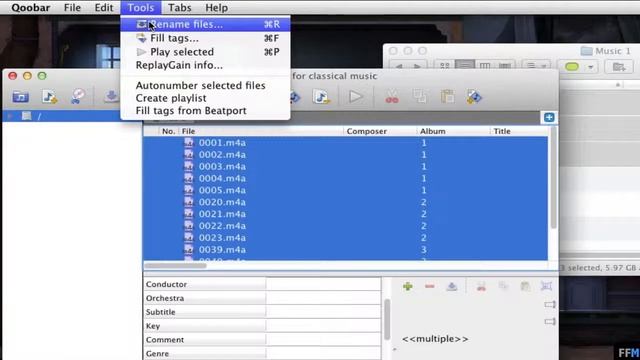Sort by the File column header
The image size is (640, 360).
(x=261, y=131)
